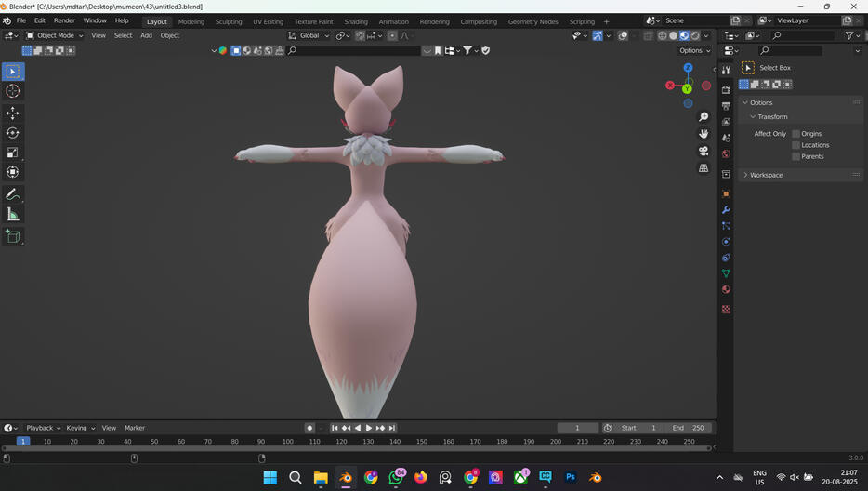Toggle snapping magnet in viewport header
Image resolution: width=868 pixels, height=491 pixels.
pos(360,35)
